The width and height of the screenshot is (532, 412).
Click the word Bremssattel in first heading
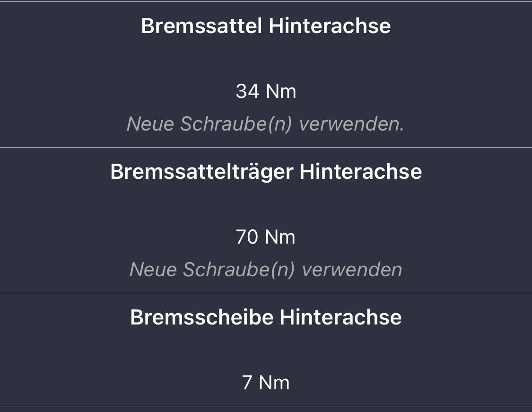click(201, 26)
